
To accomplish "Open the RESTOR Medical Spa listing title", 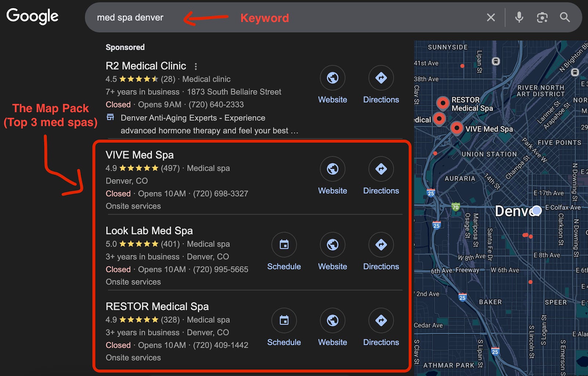I will (x=157, y=306).
